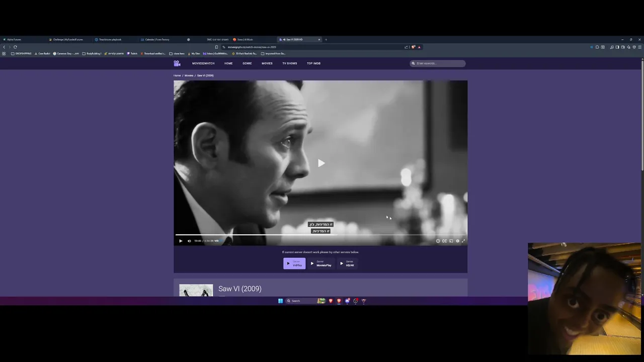This screenshot has width=644, height=362.
Task: Open the Brave Shields lion icon
Action: (x=414, y=47)
